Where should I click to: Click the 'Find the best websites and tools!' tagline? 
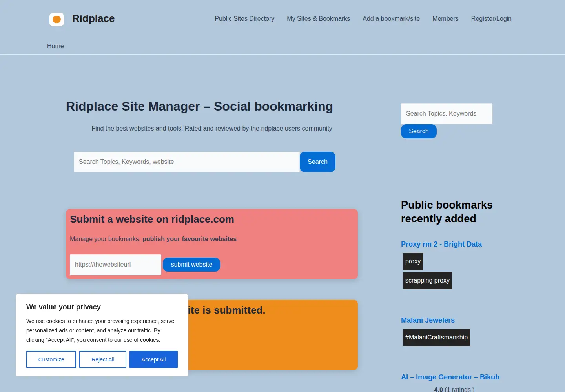pyautogui.click(x=212, y=128)
